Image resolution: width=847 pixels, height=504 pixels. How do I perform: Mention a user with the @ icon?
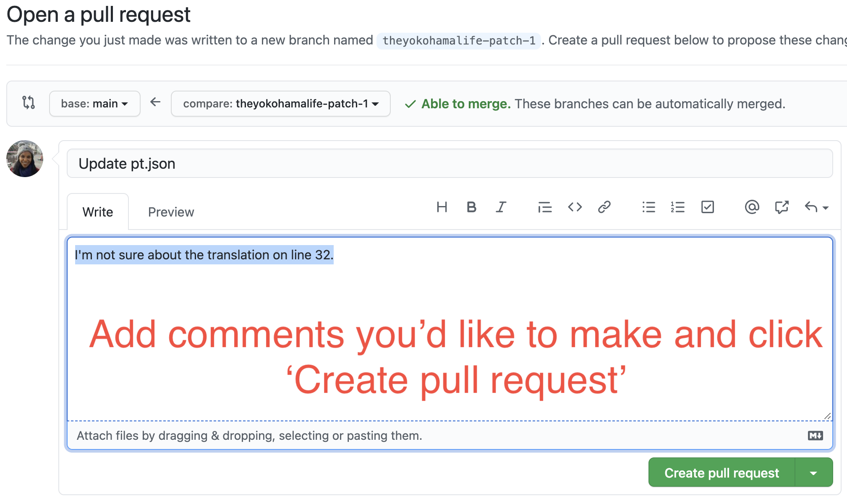[x=752, y=207]
